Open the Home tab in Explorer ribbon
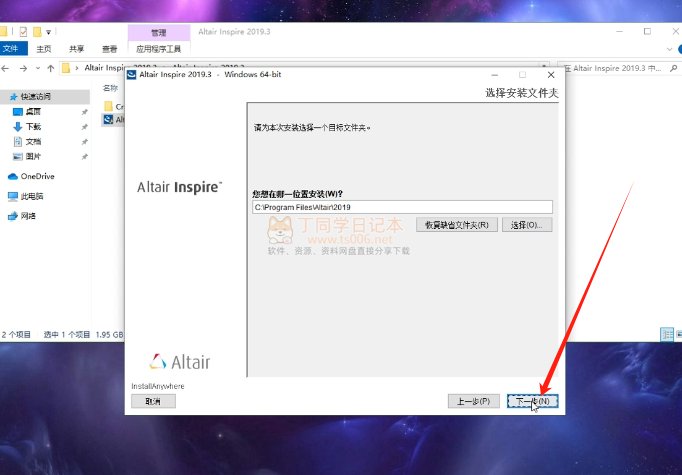 pyautogui.click(x=44, y=49)
